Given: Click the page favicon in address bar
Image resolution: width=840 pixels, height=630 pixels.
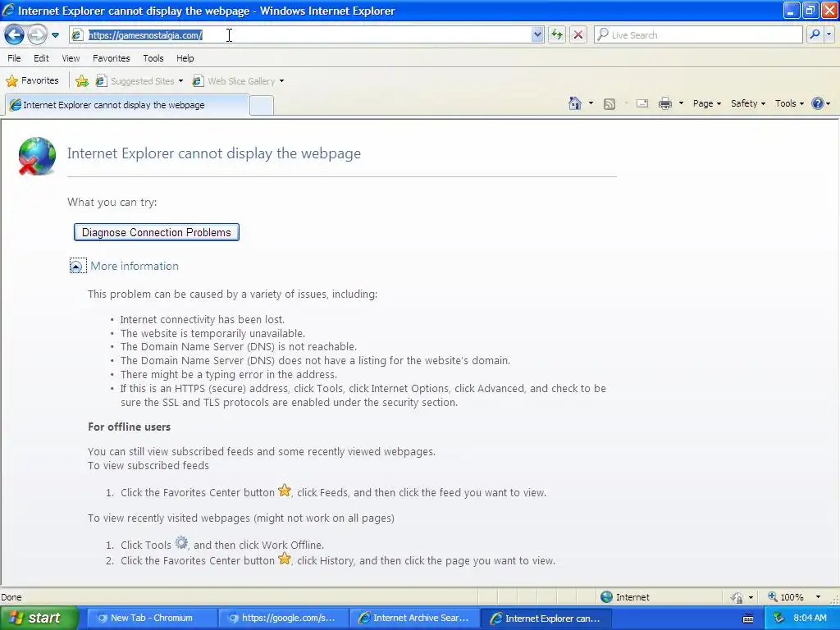Looking at the screenshot, I should [77, 34].
